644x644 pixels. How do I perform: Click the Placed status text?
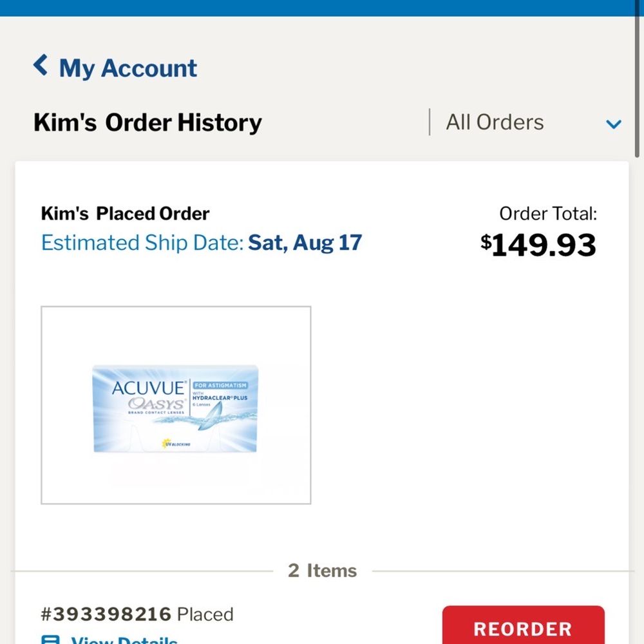[205, 614]
